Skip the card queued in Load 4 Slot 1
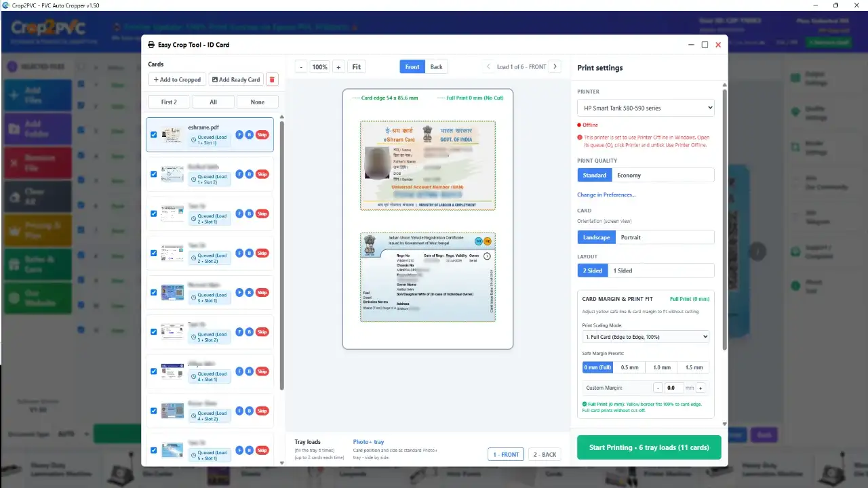 [262, 371]
